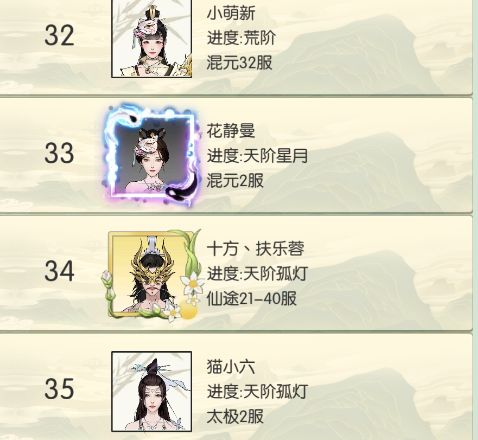Click rank number 35
Viewport: 478px width, 440px height.
[x=59, y=389]
